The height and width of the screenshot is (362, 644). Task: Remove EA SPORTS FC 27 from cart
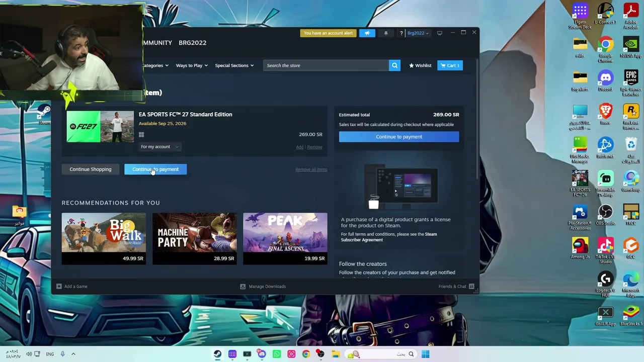314,147
